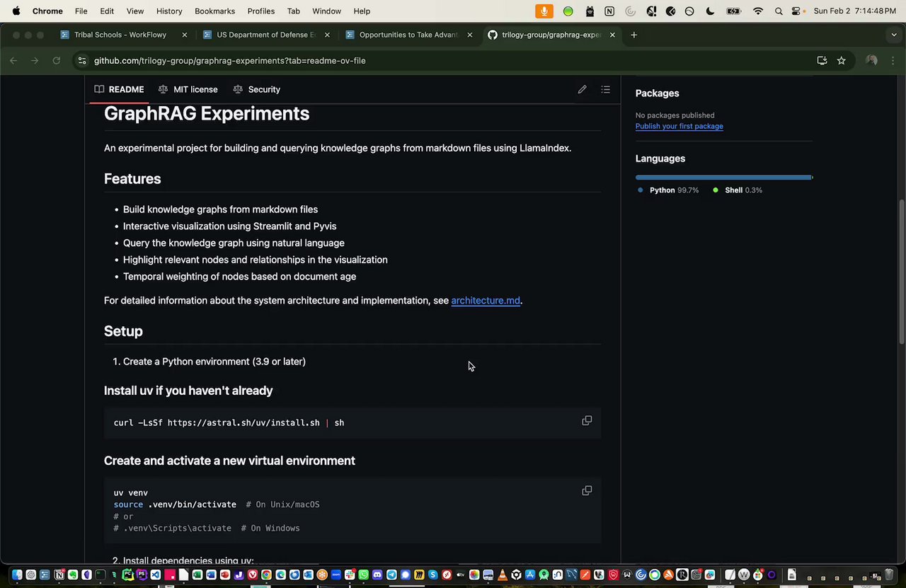Select the Security tab
The image size is (906, 588).
(256, 89)
